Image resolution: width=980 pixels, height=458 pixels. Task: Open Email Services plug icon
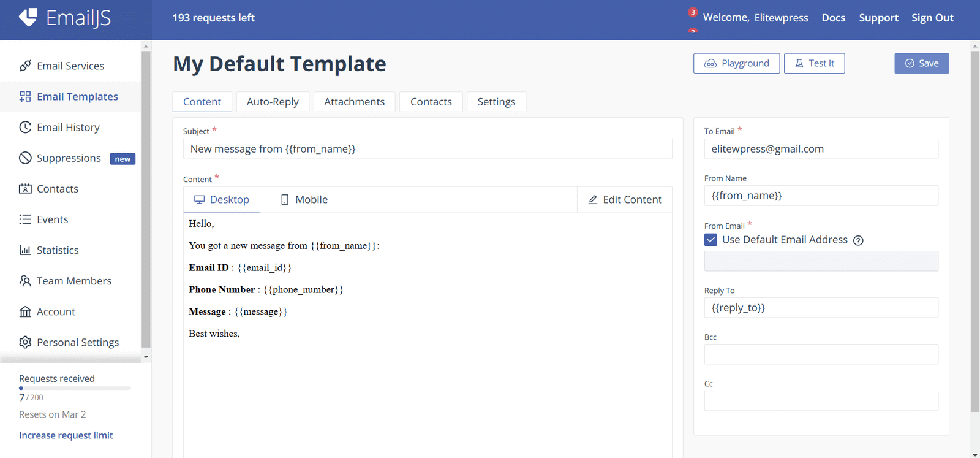point(25,66)
